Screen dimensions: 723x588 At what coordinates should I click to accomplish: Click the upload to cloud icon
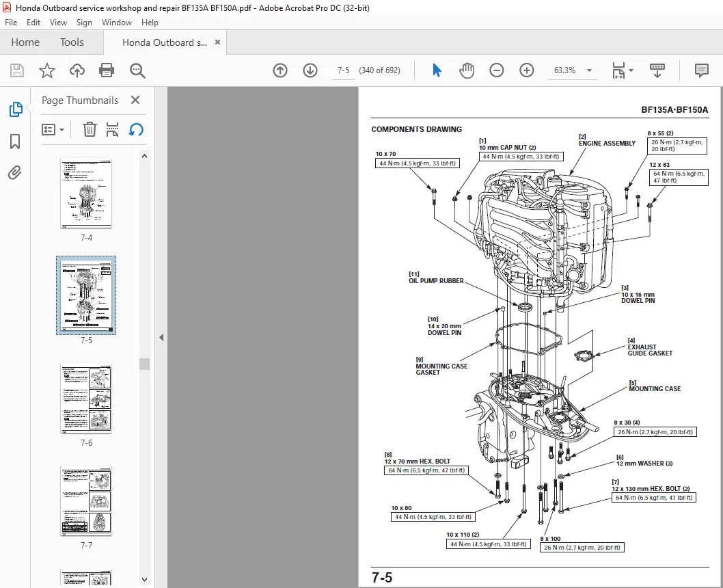(77, 70)
